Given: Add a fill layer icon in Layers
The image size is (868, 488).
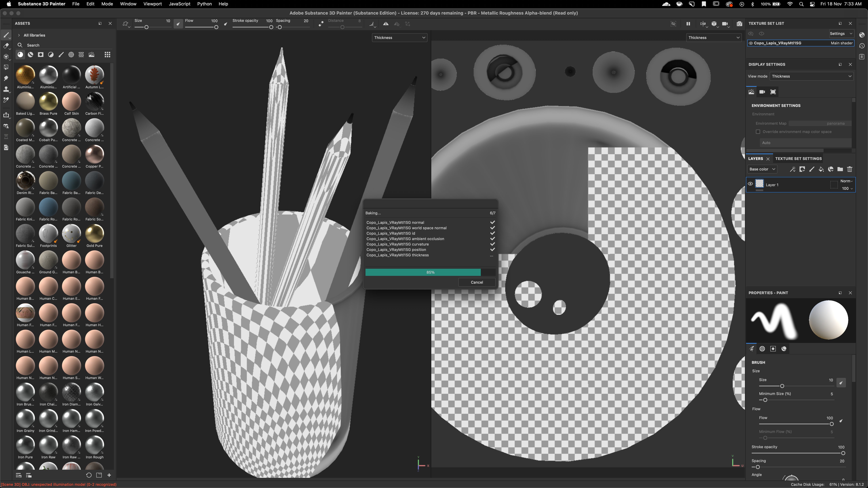Looking at the screenshot, I should click(821, 169).
